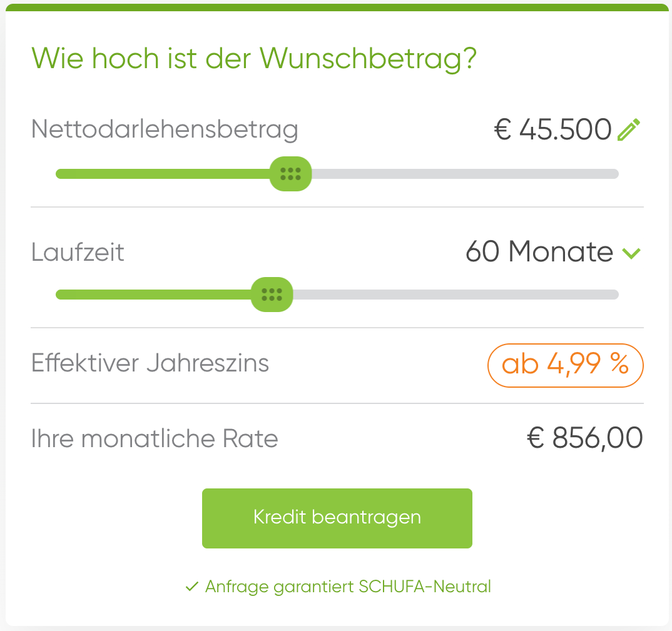Click the Wie hoch ist der Wunschbetrag heading
Screen dimensions: 672x631
pyautogui.click(x=254, y=59)
